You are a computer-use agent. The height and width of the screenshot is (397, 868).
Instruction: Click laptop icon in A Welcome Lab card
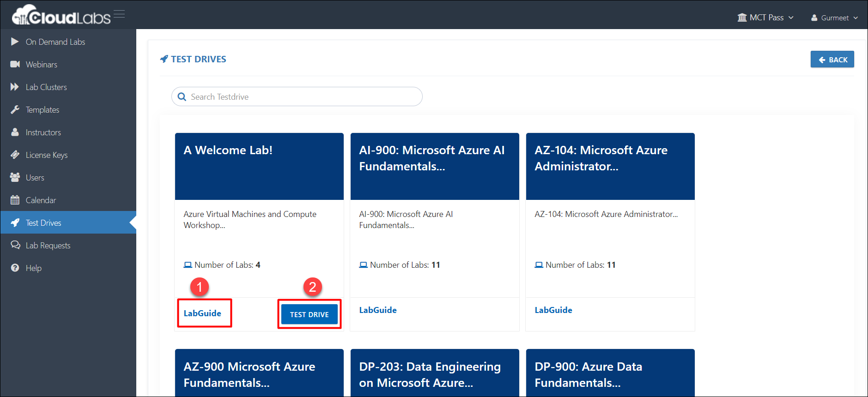click(188, 265)
